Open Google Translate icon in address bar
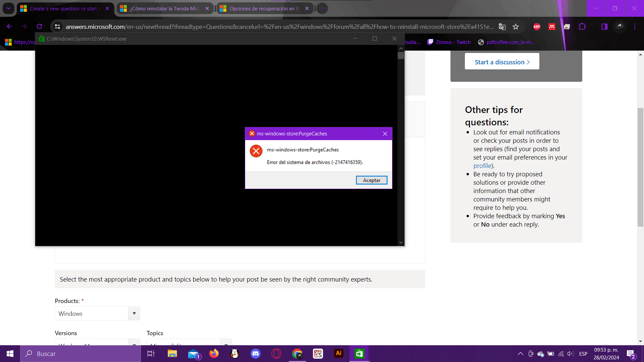Viewport: 644px width, 362px height. point(502,26)
